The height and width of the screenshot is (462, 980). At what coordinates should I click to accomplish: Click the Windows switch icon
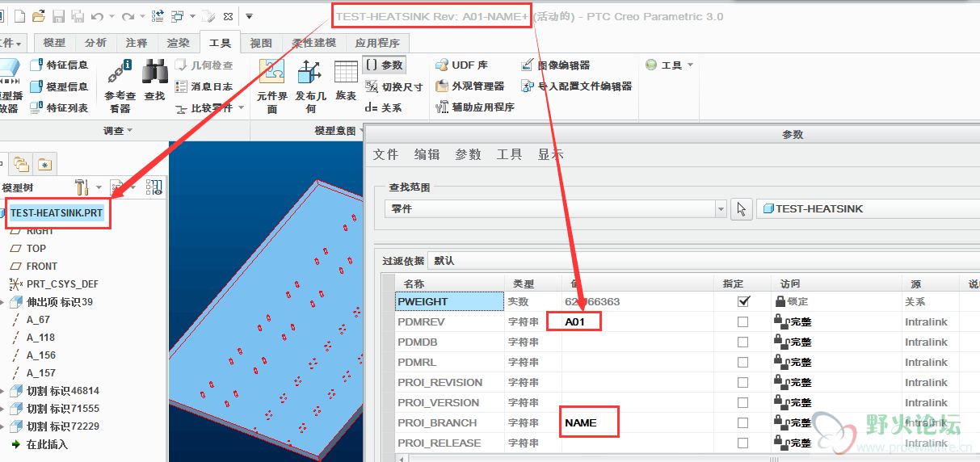[177, 16]
